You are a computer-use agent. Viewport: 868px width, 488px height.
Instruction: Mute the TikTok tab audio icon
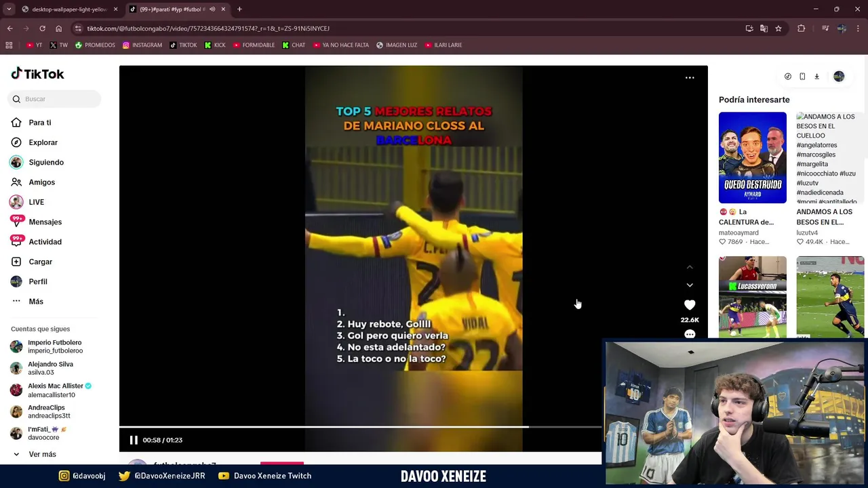212,9
